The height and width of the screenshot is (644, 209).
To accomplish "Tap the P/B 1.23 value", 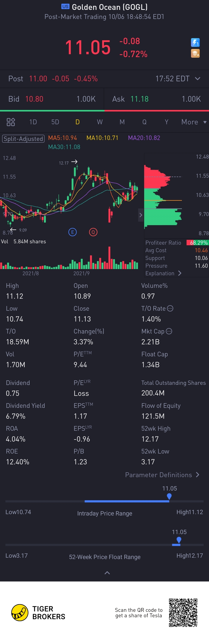I will (80, 462).
